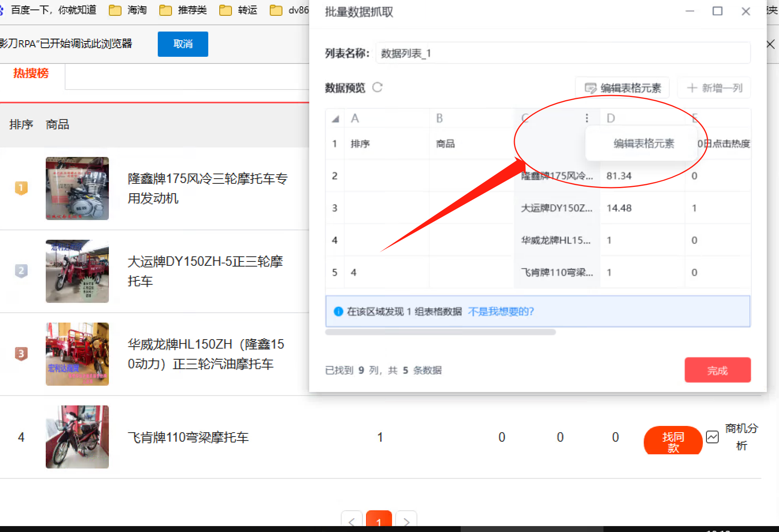The height and width of the screenshot is (532, 779).
Task: Click the 商机分析 chart icon
Action: pyautogui.click(x=712, y=437)
